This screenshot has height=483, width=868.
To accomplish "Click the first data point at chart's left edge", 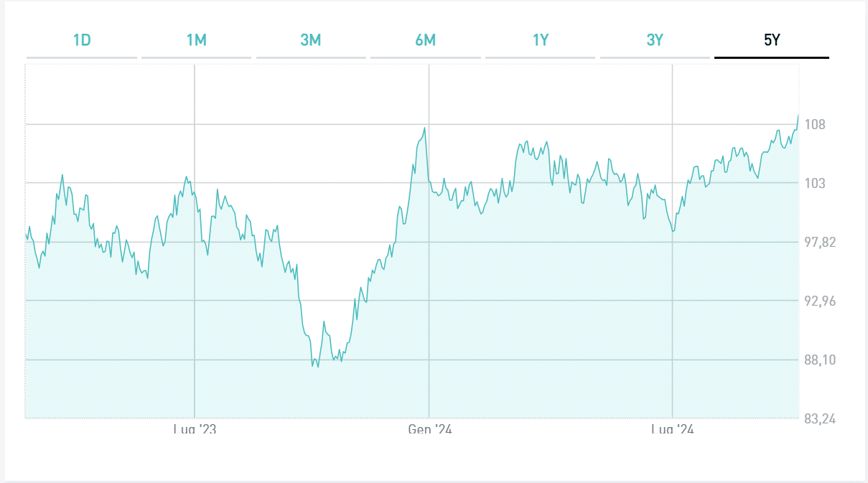I will (x=26, y=233).
